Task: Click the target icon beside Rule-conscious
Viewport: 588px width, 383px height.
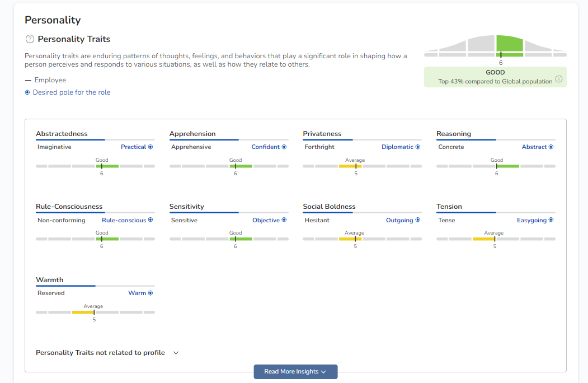Action: click(150, 221)
